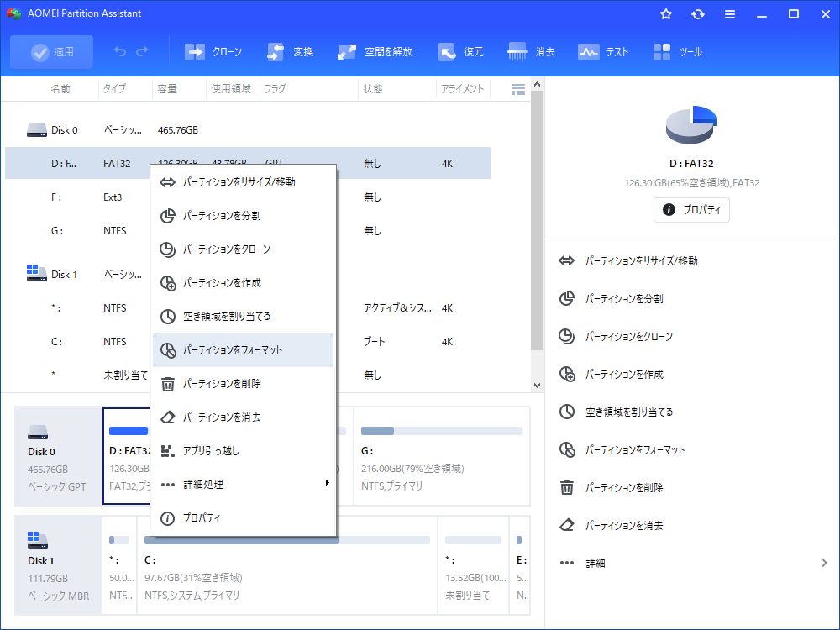The width and height of the screenshot is (840, 630).
Task: Select パーティションをリサイズ/移動 in context menu
Action: pyautogui.click(x=244, y=182)
